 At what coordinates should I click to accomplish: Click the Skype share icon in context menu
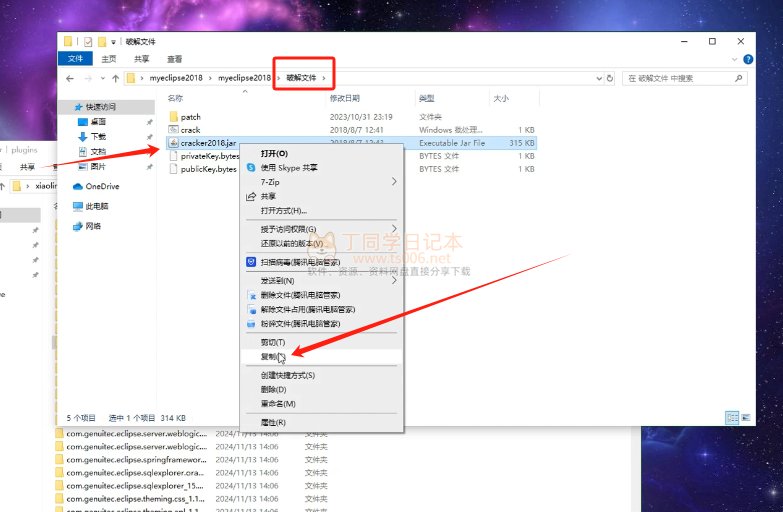251,168
